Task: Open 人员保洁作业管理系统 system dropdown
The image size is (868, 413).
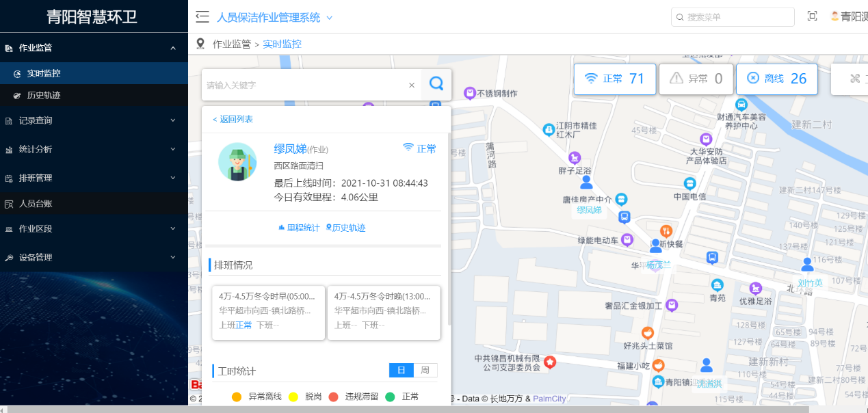Action: [x=274, y=18]
